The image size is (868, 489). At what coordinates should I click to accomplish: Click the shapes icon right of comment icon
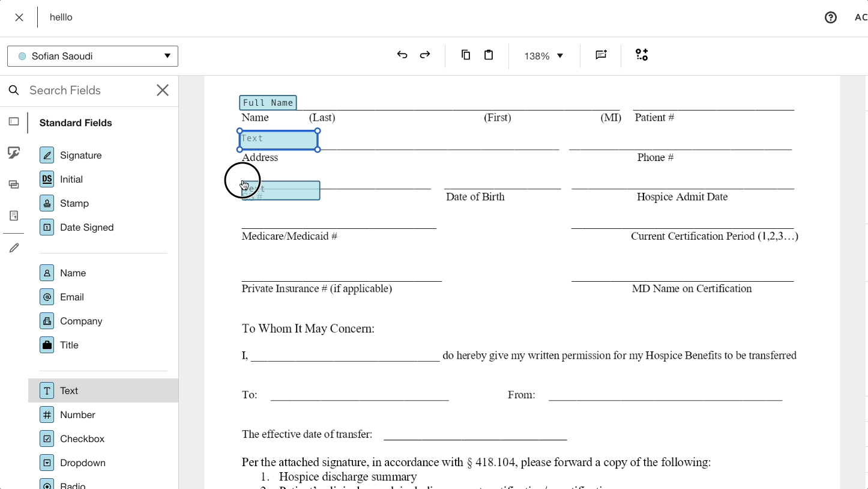pos(642,55)
